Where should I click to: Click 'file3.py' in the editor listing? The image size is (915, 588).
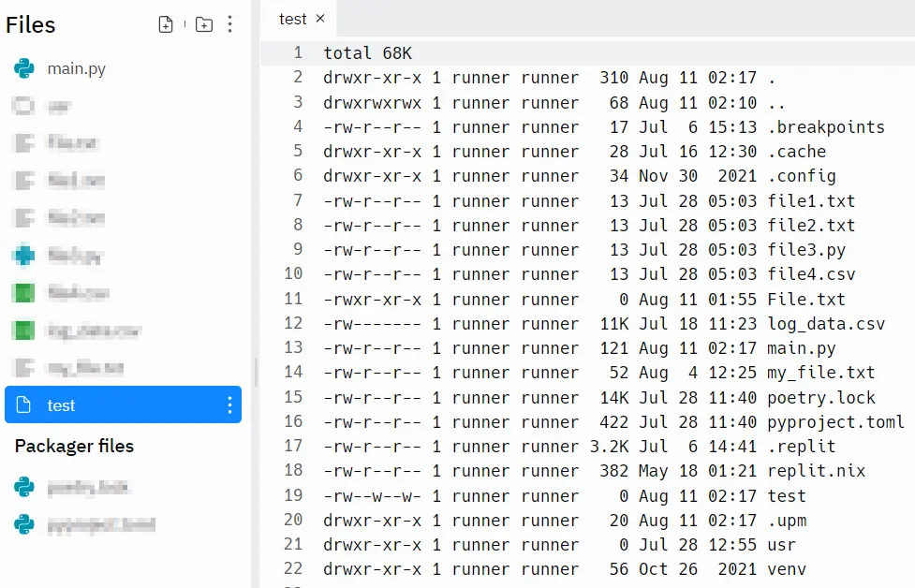pos(806,250)
